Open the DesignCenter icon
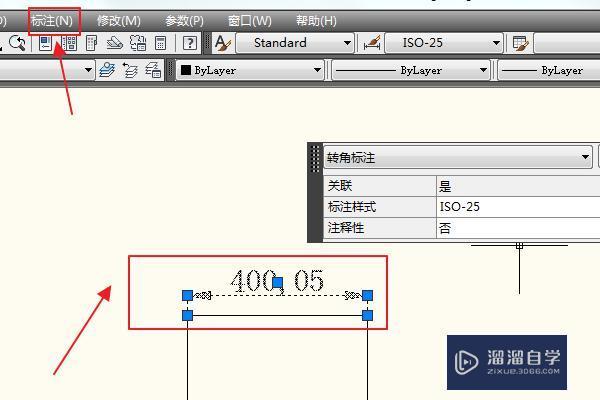 (x=69, y=43)
